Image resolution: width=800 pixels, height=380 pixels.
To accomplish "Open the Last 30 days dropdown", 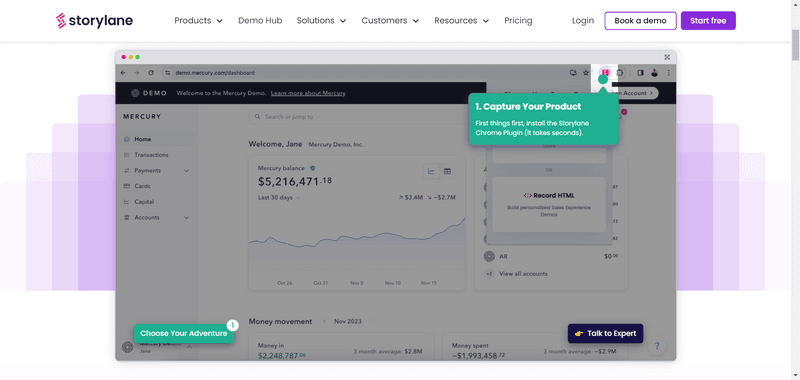I will tap(279, 197).
